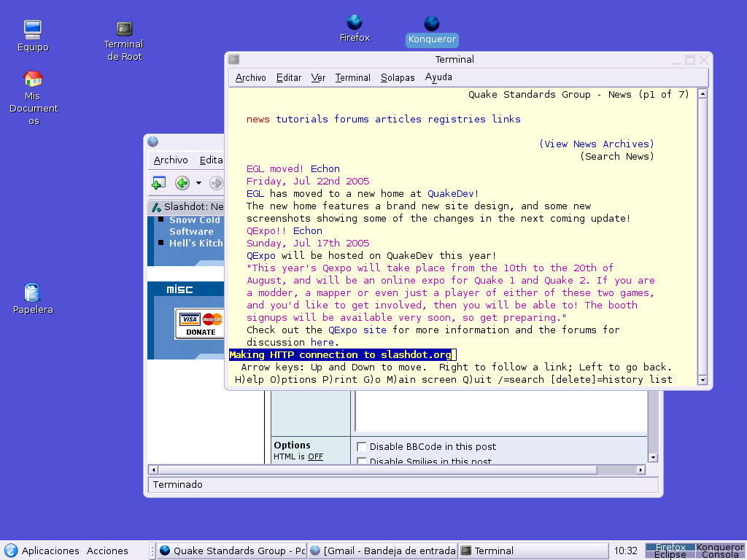Follow the articles link in terminal
This screenshot has width=747, height=560.
click(398, 119)
